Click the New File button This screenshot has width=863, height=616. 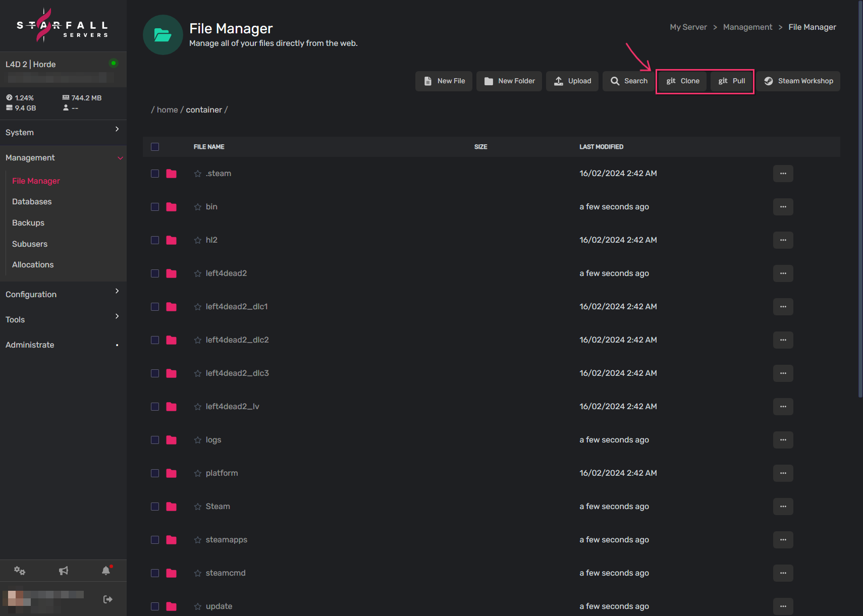[444, 81]
